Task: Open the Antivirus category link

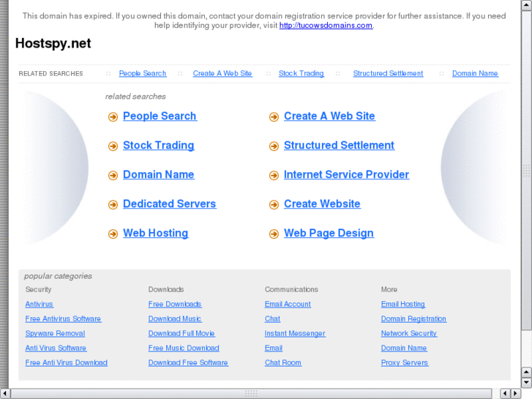Action: pyautogui.click(x=39, y=305)
